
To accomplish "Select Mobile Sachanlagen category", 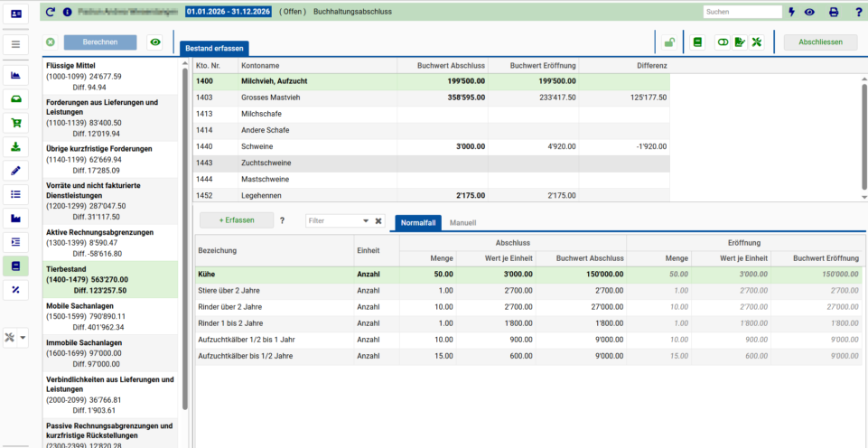I will (111, 316).
